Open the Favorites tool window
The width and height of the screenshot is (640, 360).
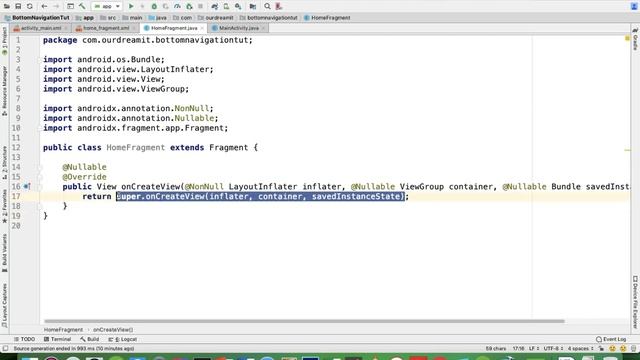[4, 206]
